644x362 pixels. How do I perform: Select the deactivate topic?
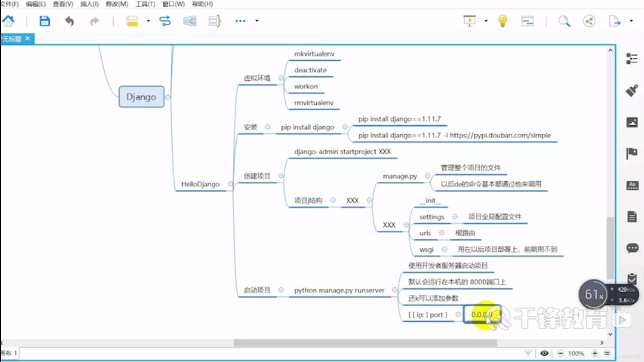(x=310, y=70)
